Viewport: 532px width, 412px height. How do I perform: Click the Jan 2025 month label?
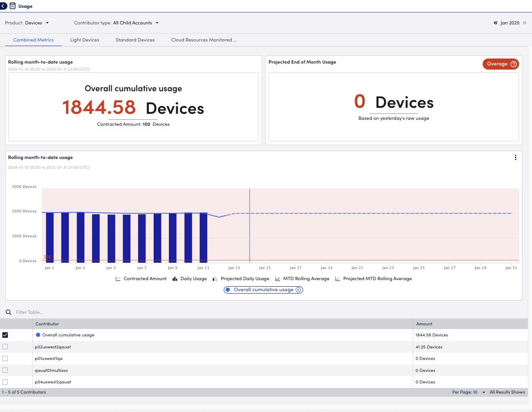(509, 23)
